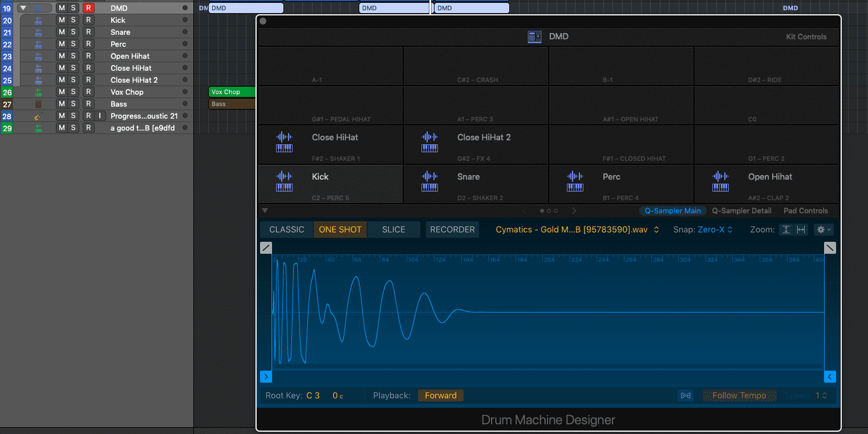Open the gear action menu dropdown

[x=824, y=230]
